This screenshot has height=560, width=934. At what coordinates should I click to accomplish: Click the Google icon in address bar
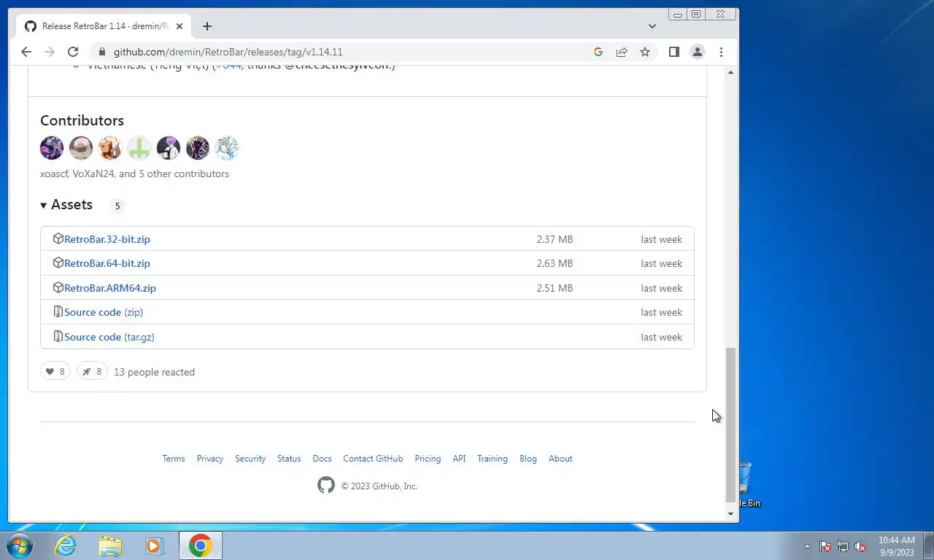[x=598, y=52]
